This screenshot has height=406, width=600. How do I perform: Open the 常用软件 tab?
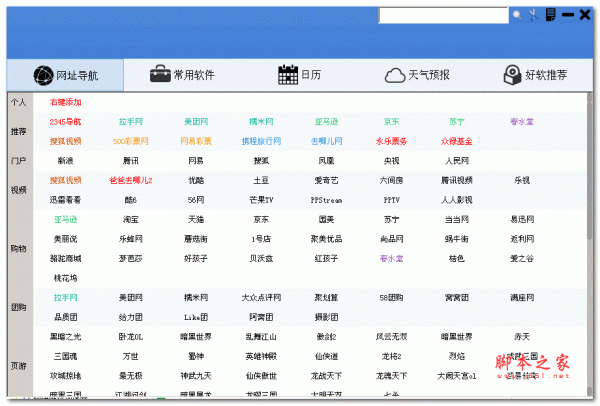182,74
